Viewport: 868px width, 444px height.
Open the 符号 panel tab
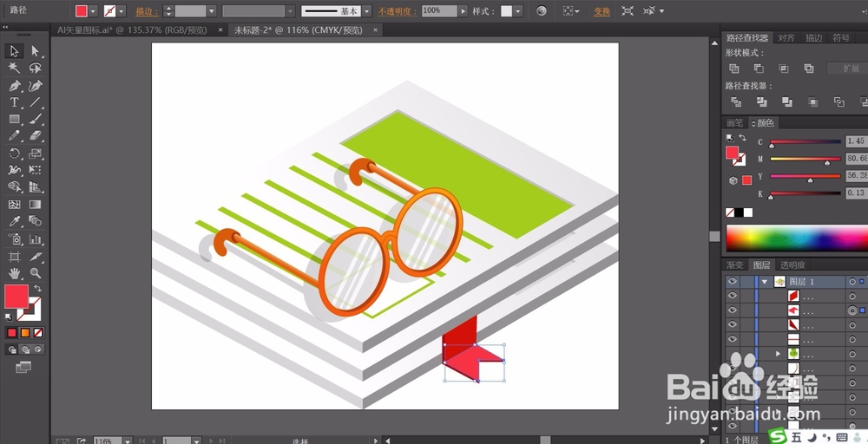(x=841, y=37)
